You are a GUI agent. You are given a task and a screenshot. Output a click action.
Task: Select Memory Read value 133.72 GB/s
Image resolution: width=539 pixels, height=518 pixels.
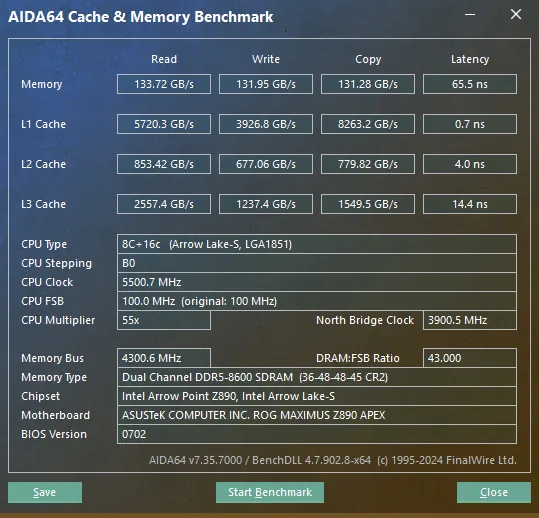click(x=164, y=84)
